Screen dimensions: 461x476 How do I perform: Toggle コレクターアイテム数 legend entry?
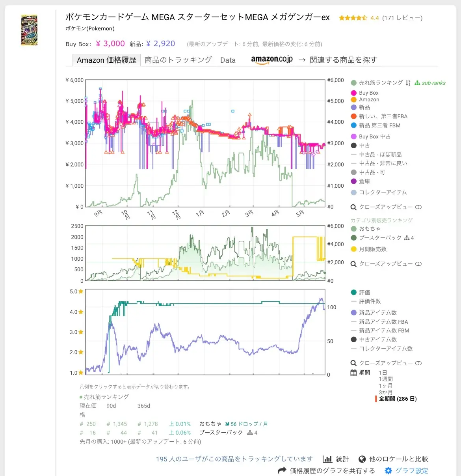click(x=381, y=349)
